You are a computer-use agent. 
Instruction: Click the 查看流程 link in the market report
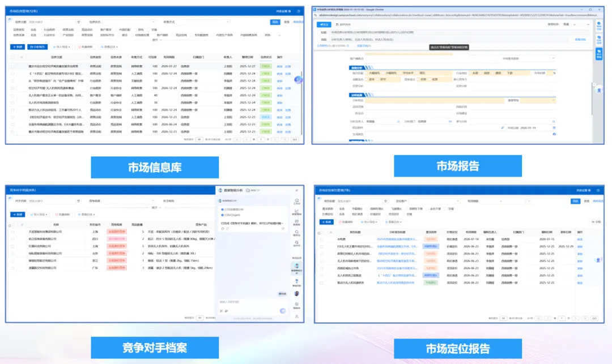[580, 40]
